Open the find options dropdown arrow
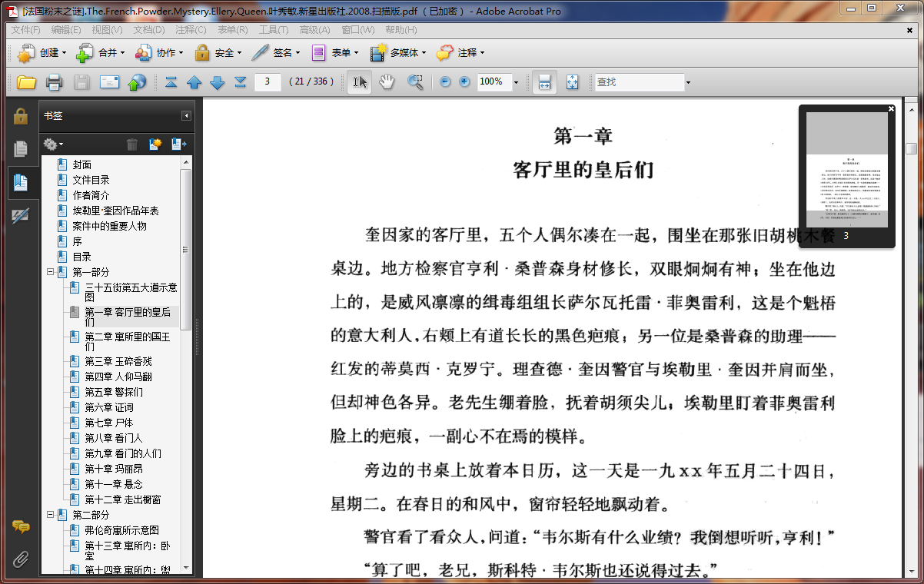 pos(688,82)
